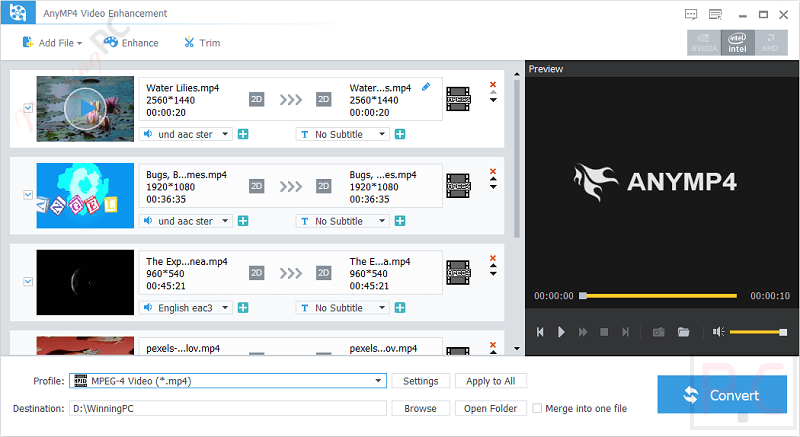Select The Exp...nea video thumbnail
800x437 pixels.
coord(85,282)
